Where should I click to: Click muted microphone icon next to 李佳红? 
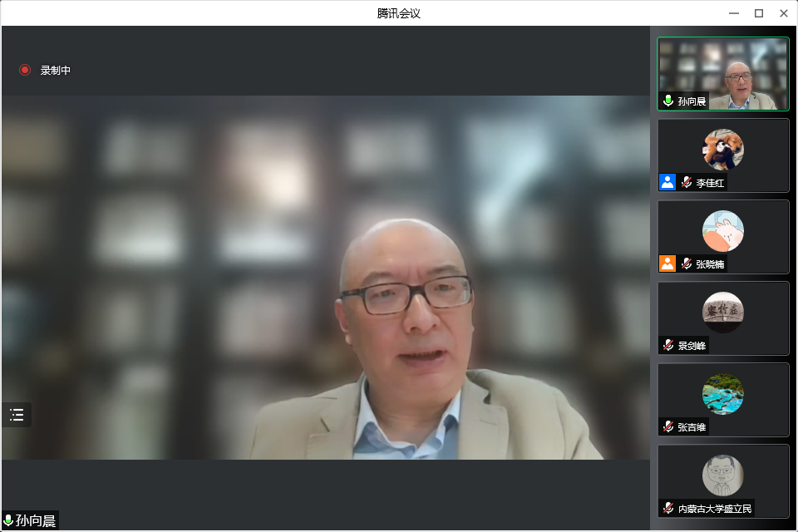pyautogui.click(x=687, y=183)
